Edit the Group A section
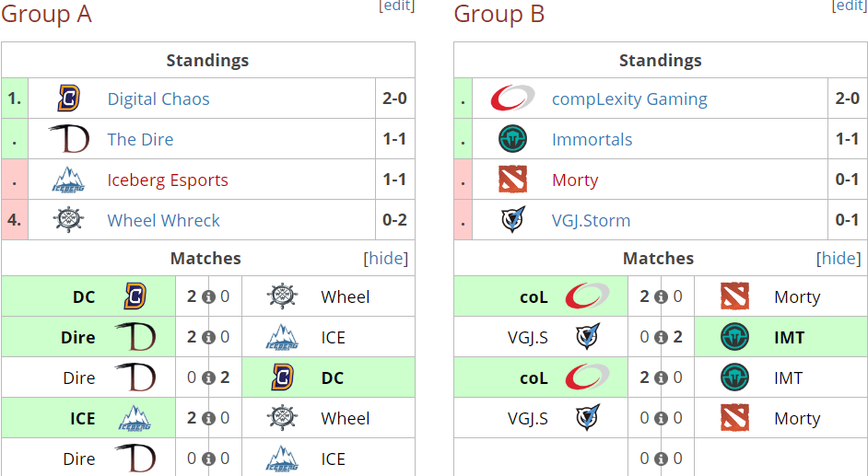The image size is (868, 476). click(396, 6)
